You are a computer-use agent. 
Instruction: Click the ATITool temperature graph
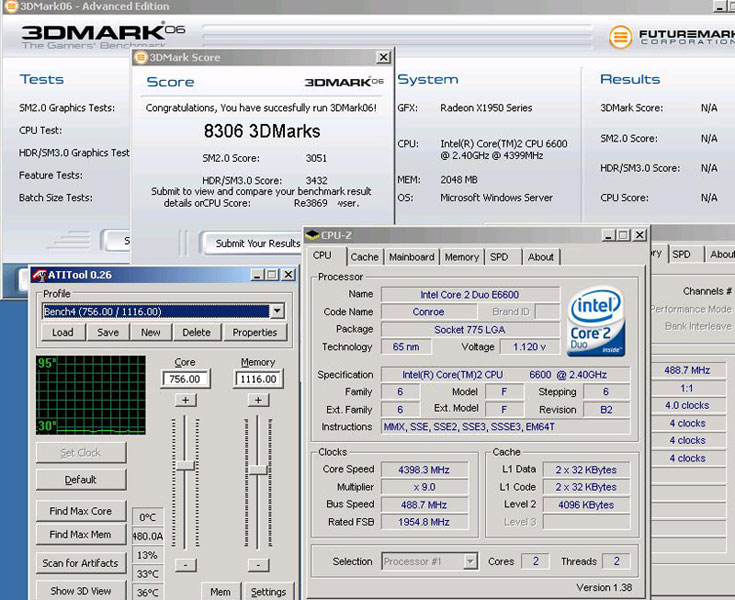pos(91,395)
